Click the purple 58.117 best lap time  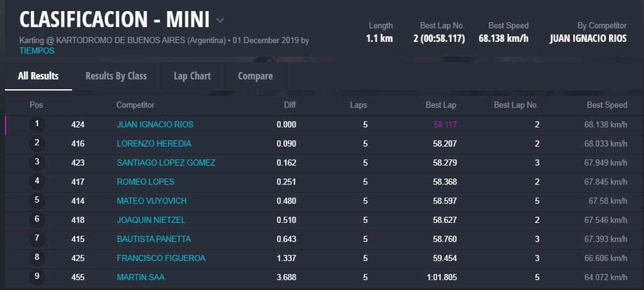tap(445, 124)
